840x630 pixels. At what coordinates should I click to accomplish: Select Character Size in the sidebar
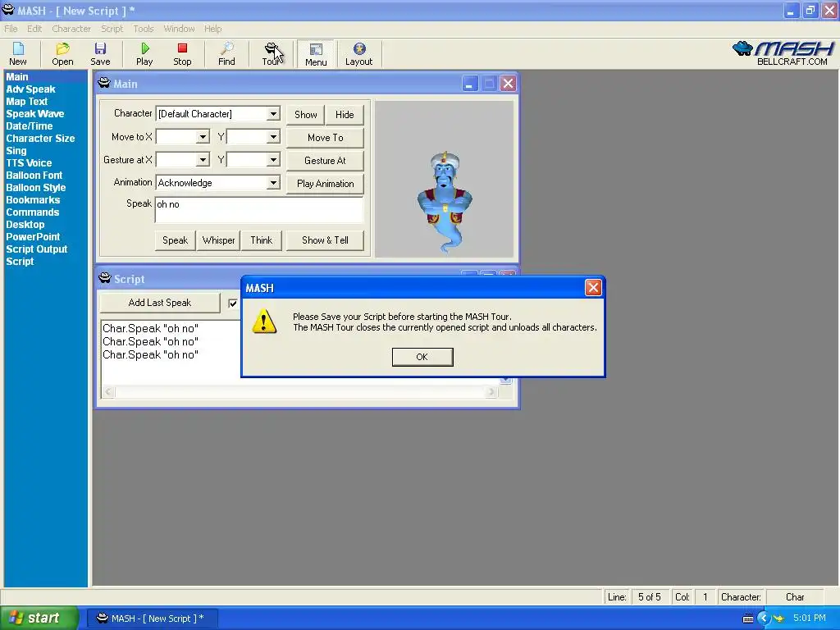click(x=40, y=139)
